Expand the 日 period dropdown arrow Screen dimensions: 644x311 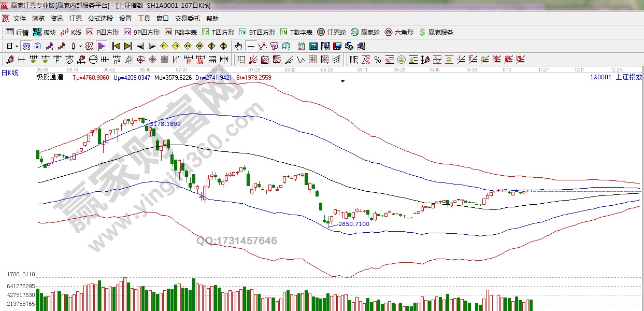(17, 46)
